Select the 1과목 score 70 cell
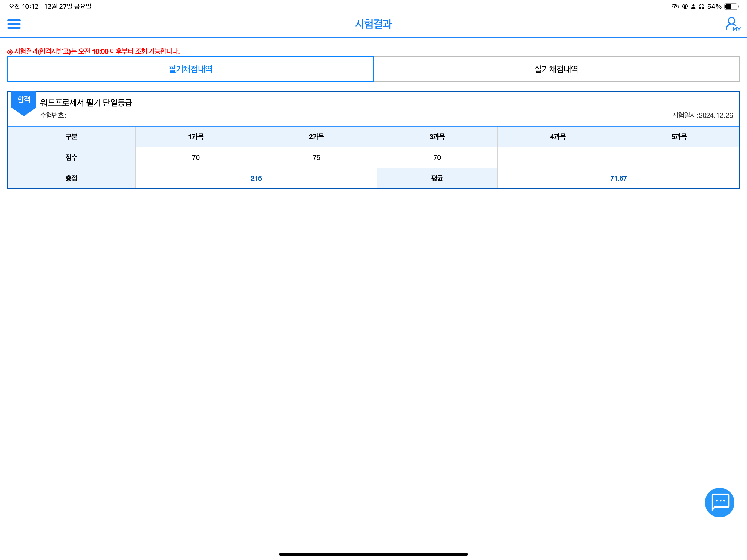The width and height of the screenshot is (747, 560). tap(195, 158)
